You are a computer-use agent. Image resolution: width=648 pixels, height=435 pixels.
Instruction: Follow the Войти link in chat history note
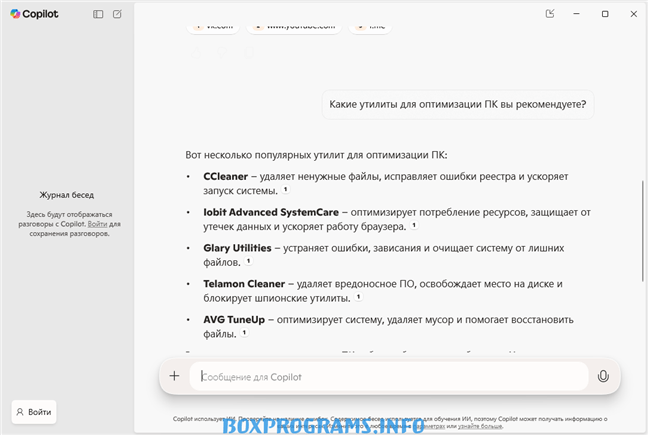point(97,224)
